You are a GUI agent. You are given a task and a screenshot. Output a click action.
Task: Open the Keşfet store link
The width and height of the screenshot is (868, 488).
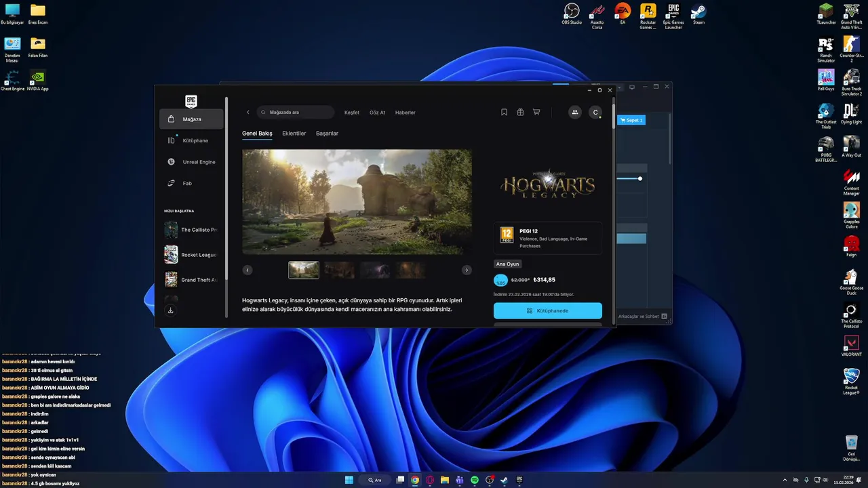pyautogui.click(x=352, y=113)
